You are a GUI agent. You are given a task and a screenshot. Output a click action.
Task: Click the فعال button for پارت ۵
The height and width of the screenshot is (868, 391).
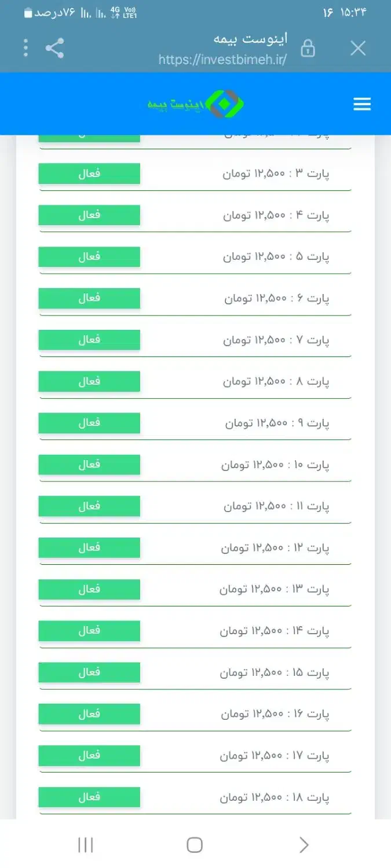click(89, 257)
